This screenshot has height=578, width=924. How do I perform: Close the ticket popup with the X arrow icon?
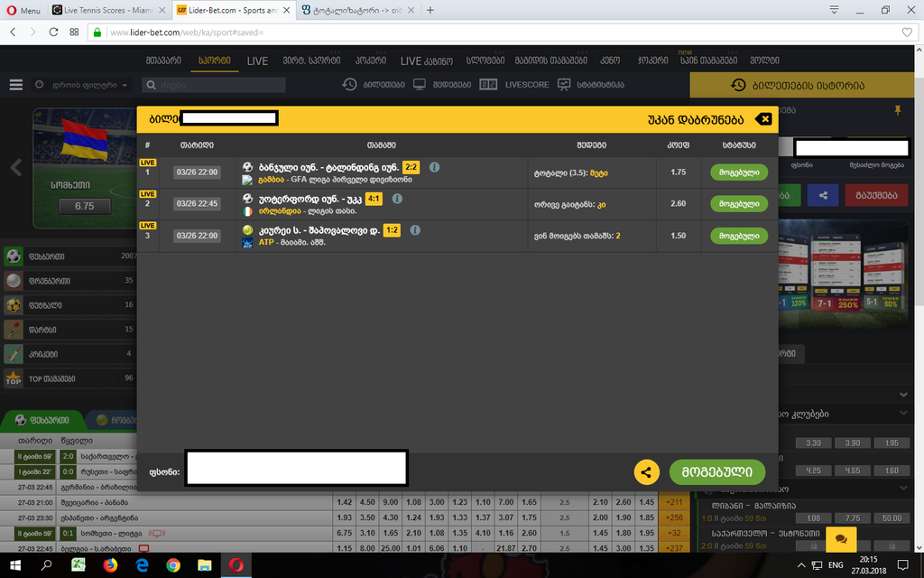763,119
